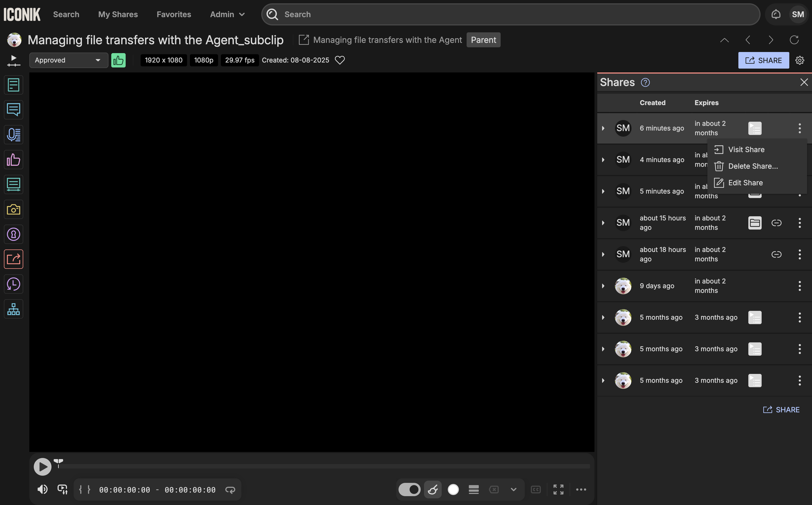Screen dimensions: 812x505
Task: Expand the Admin menu
Action: coord(227,14)
